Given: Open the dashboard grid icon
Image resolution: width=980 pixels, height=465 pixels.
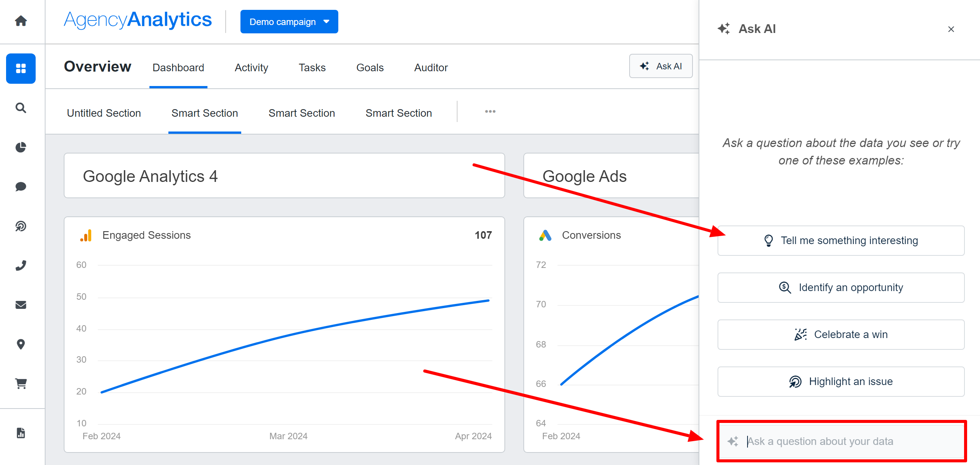Looking at the screenshot, I should coord(21,69).
